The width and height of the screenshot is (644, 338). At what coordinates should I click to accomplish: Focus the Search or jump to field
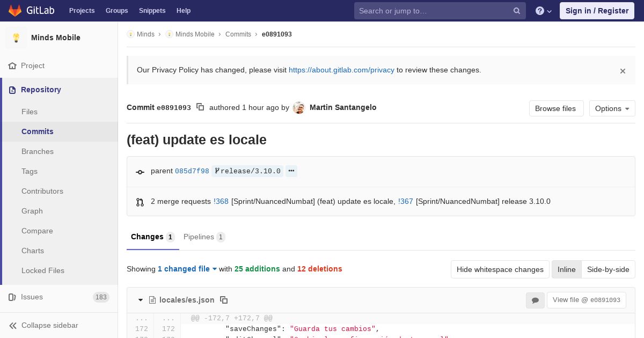440,11
